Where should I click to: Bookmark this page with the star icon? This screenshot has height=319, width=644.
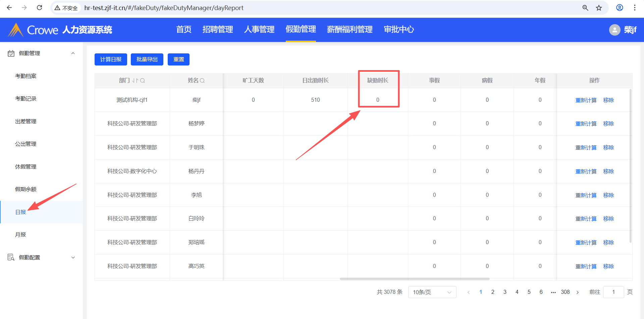click(x=599, y=8)
